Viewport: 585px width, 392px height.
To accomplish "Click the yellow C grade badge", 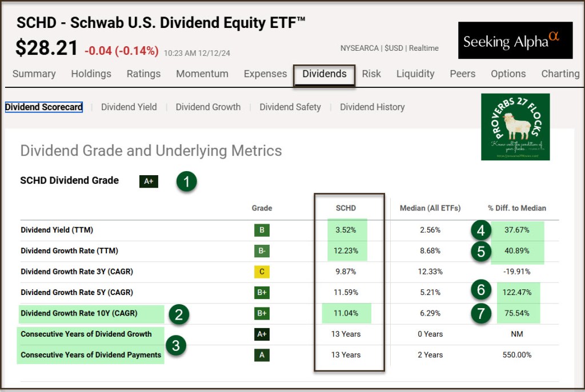I will point(262,272).
